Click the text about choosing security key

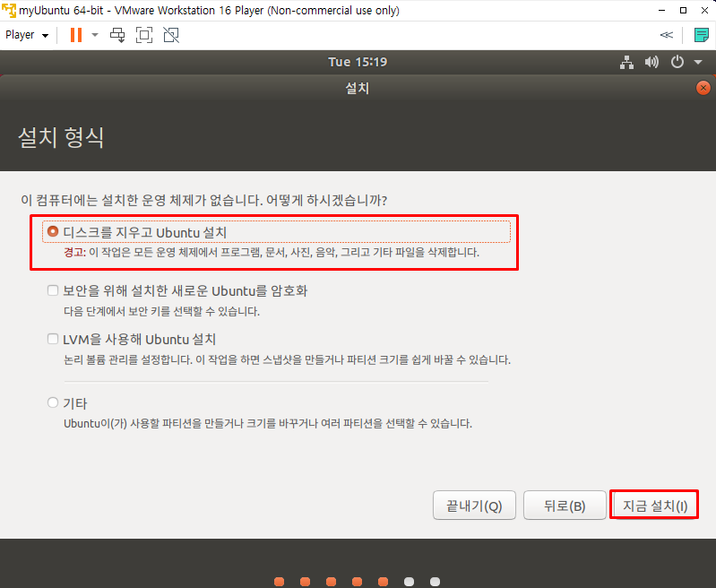point(161,312)
